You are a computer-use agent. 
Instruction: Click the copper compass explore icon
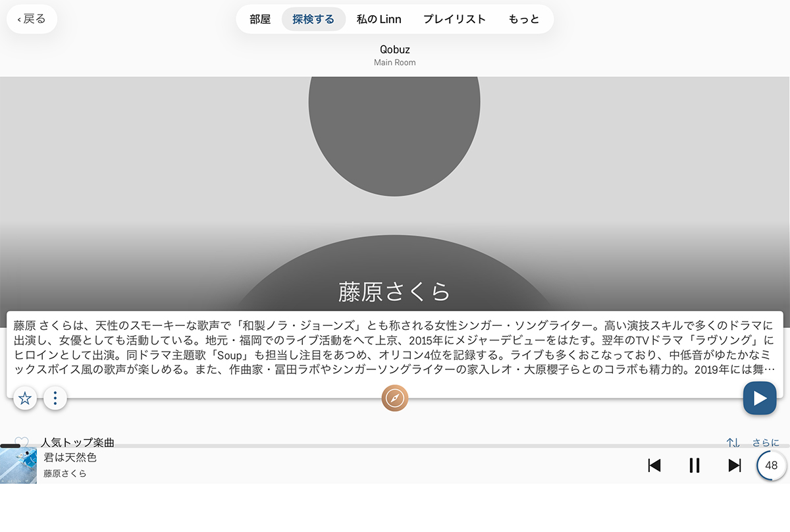coord(395,398)
